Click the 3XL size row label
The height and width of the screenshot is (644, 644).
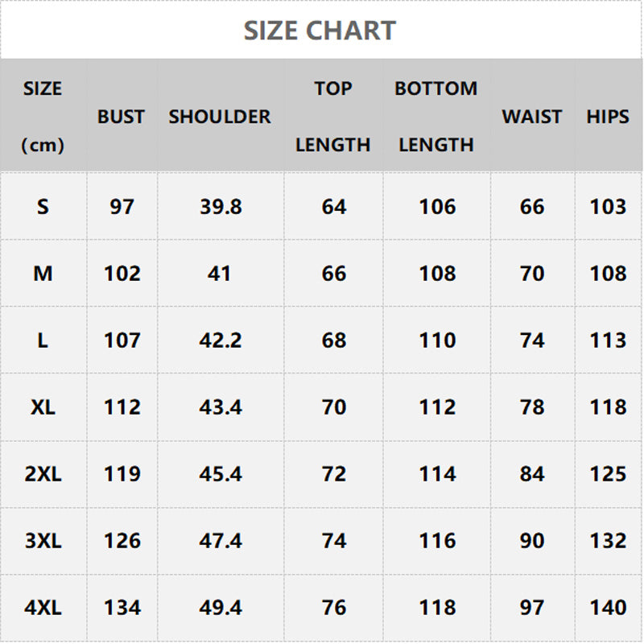click(x=43, y=541)
